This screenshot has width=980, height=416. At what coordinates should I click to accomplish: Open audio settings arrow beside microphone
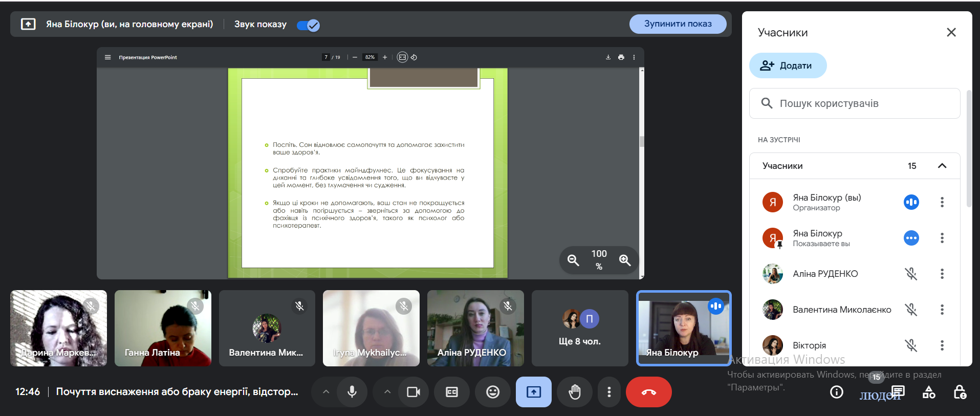(x=326, y=392)
